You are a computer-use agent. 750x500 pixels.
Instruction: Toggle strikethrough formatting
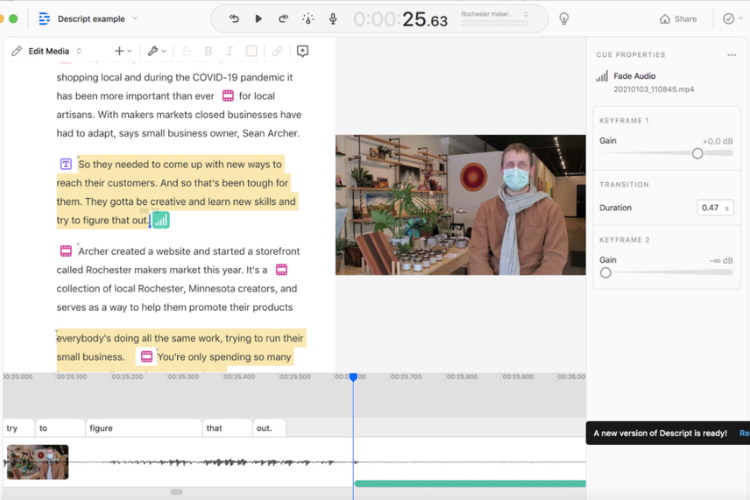click(x=187, y=51)
